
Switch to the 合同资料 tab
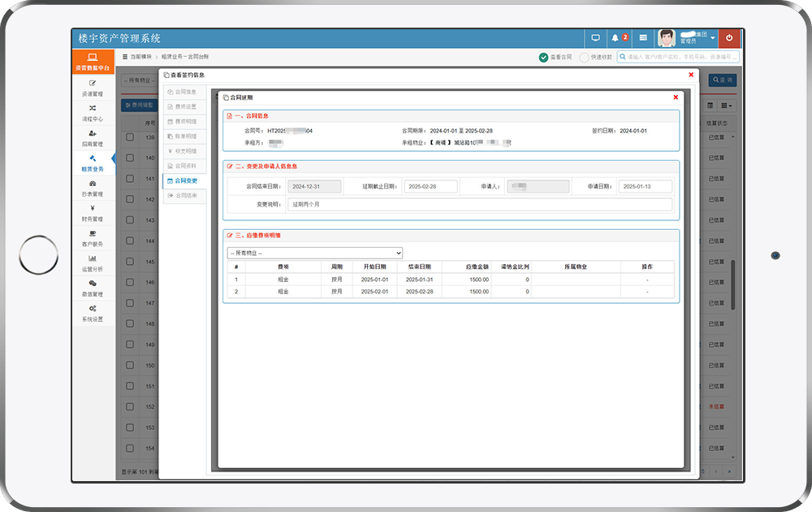(x=185, y=166)
